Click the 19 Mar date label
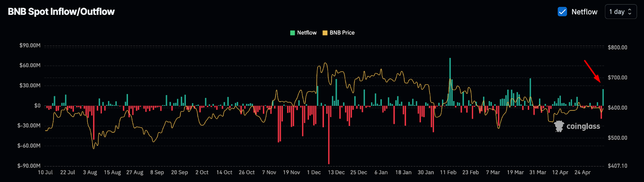 [x=515, y=172]
